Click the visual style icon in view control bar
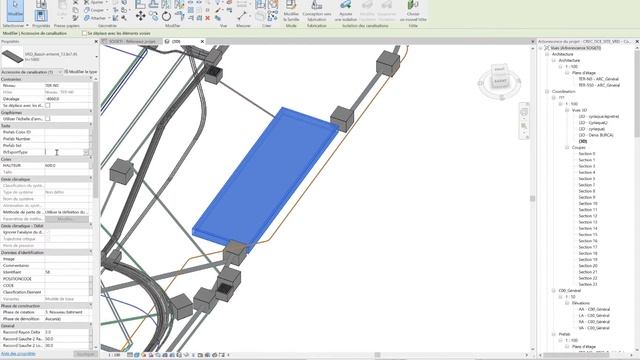This screenshot has height=360, width=640. coord(136,355)
